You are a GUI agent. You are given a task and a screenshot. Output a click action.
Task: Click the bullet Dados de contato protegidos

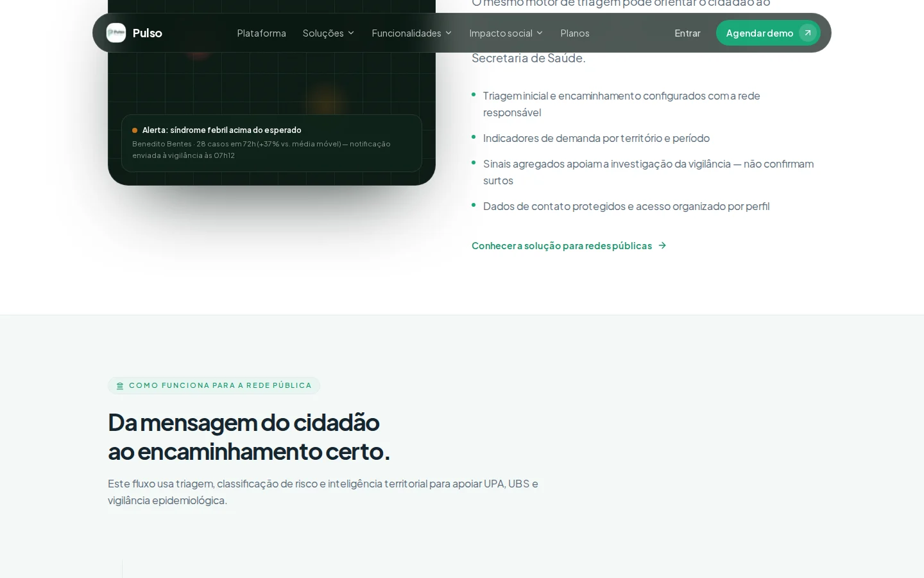tap(626, 206)
